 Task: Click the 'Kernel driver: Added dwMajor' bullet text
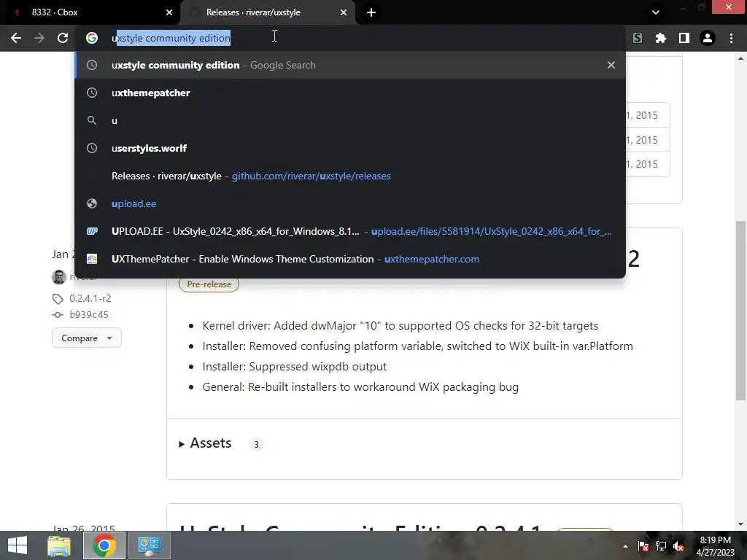[x=400, y=326]
